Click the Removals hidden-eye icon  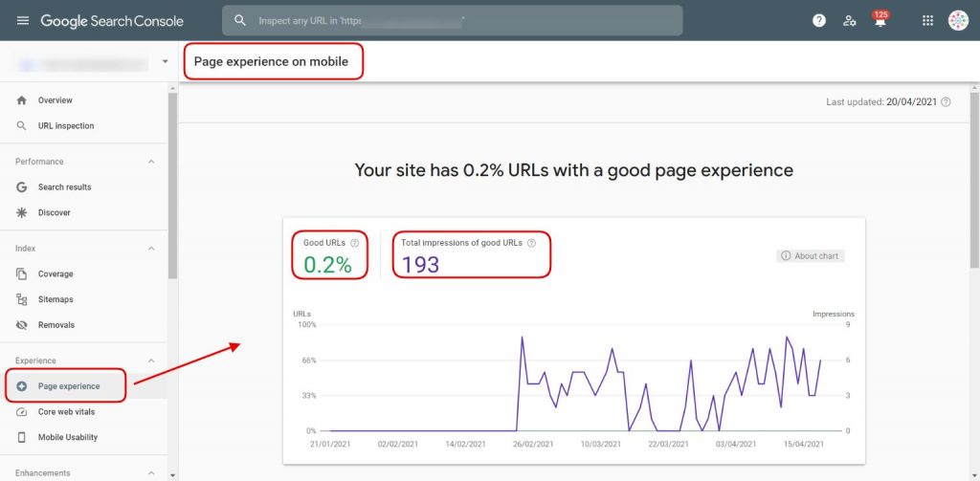pos(22,325)
